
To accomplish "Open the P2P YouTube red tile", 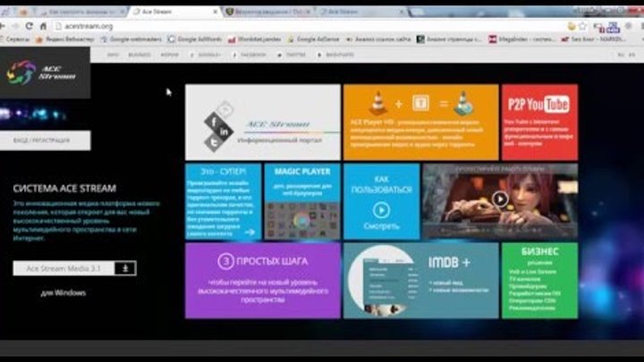I will click(x=538, y=122).
